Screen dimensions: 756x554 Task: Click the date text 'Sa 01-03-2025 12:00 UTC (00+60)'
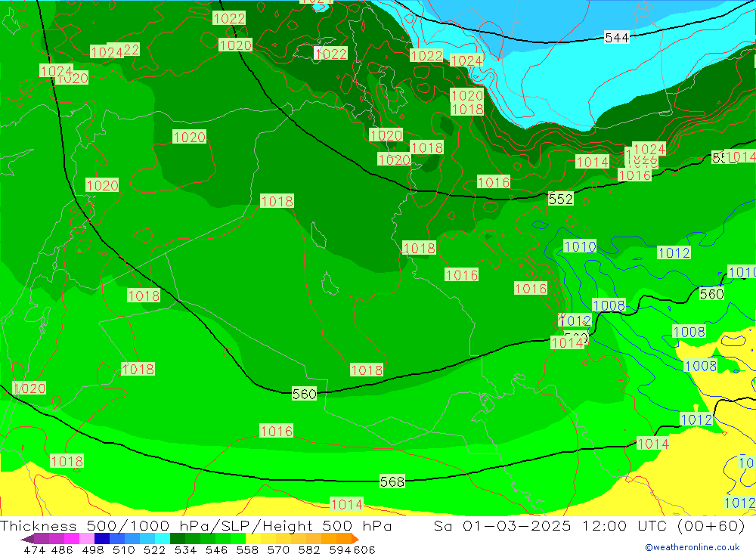pyautogui.click(x=589, y=525)
